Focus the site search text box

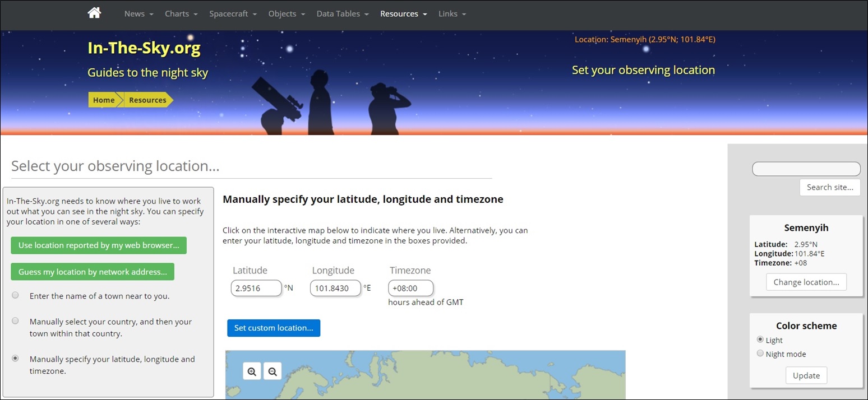tap(806, 169)
